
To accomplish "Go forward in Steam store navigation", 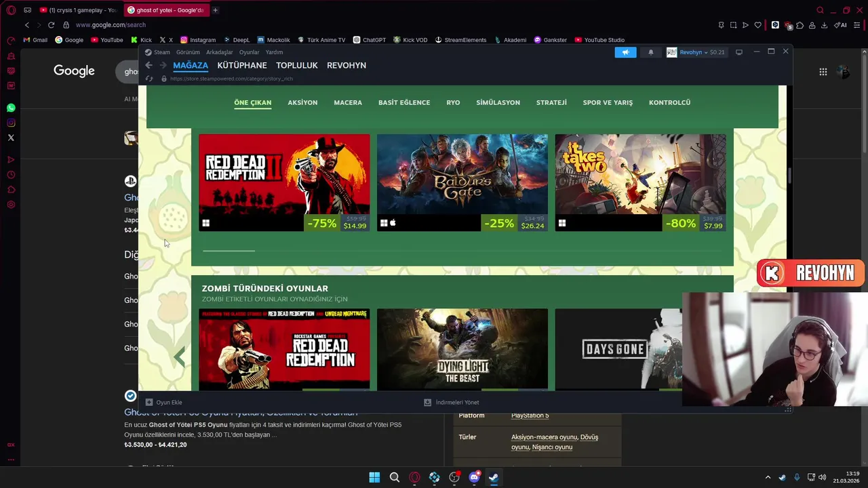I will pos(163,65).
